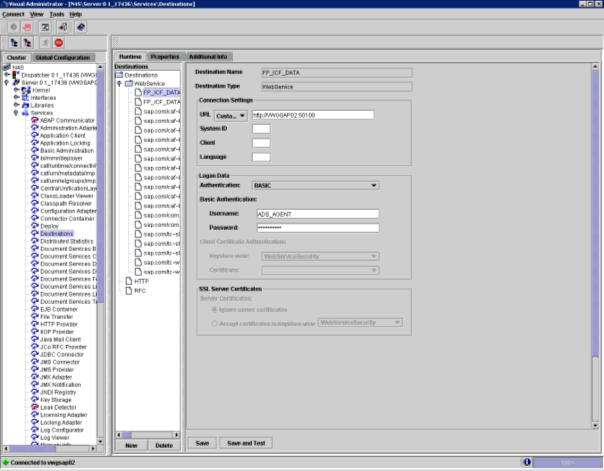
Task: Open the Certificate dropdown
Action: click(x=320, y=270)
